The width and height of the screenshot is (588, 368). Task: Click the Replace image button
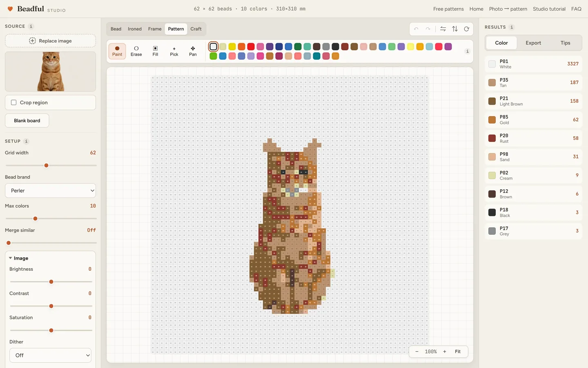coord(51,41)
